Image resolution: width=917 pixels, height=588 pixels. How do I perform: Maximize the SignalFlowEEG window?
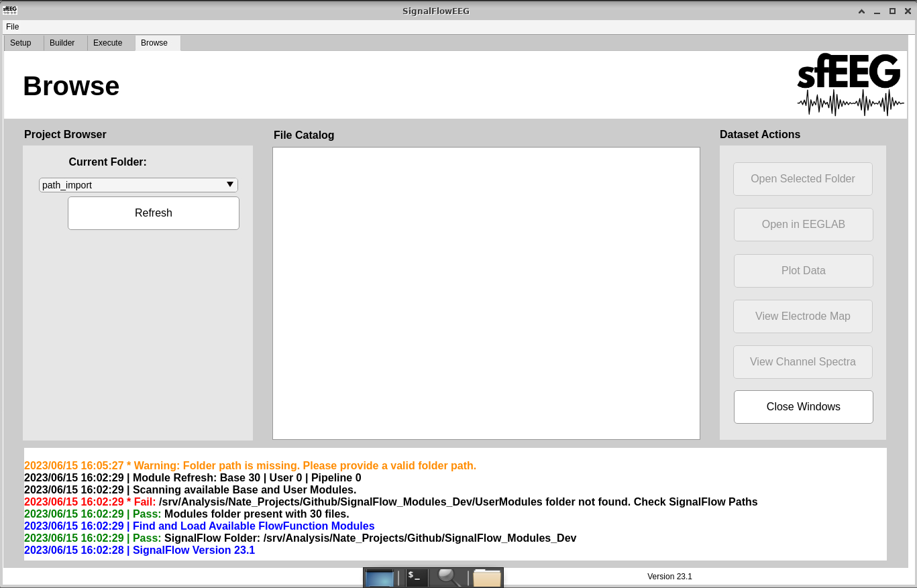pos(892,11)
